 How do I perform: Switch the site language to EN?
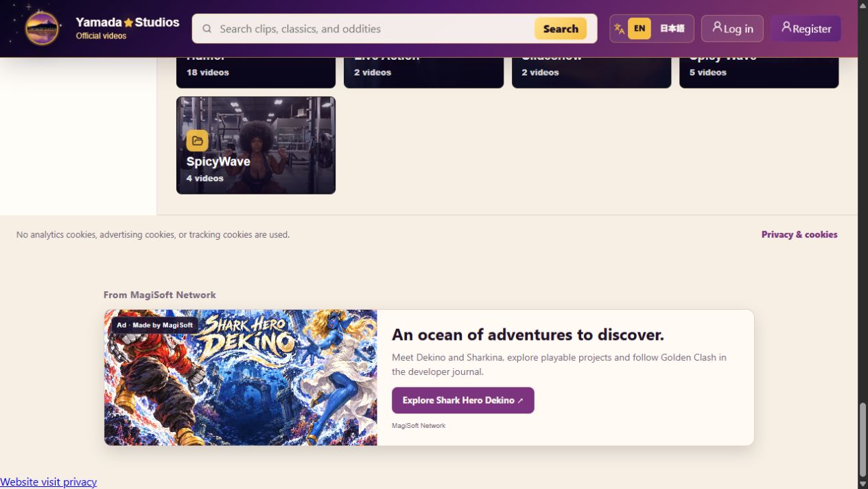click(640, 29)
